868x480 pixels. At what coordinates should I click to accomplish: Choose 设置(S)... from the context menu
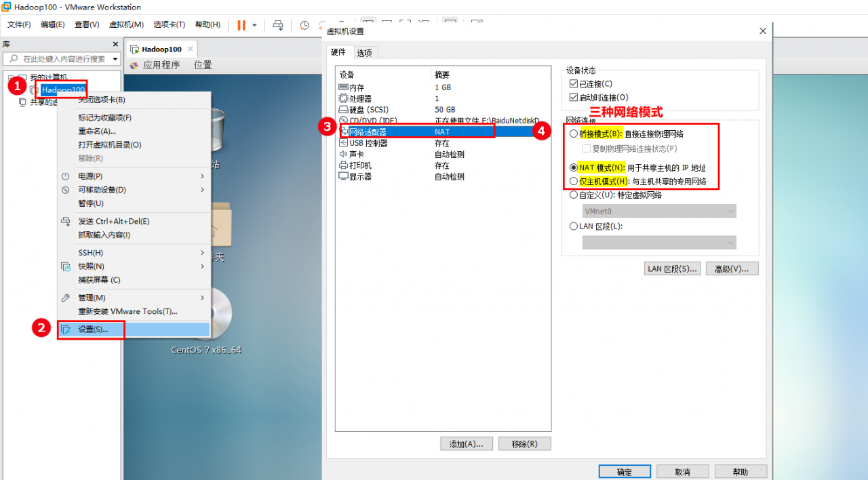[134, 329]
